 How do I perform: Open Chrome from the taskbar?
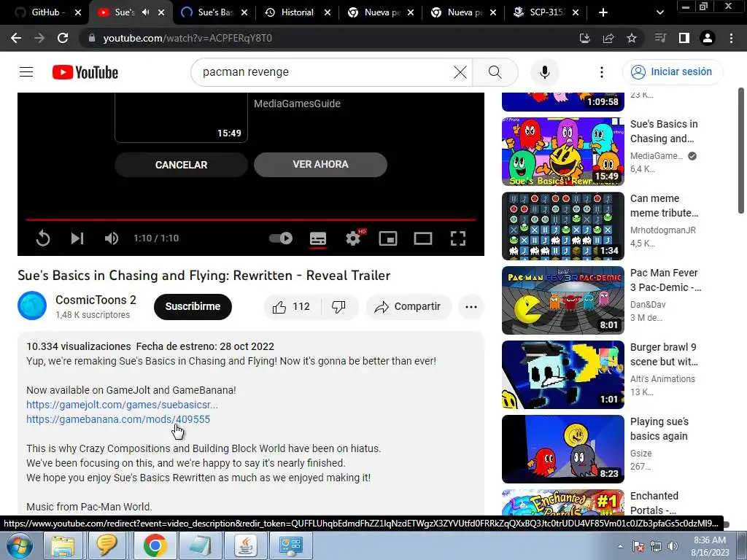click(x=155, y=545)
